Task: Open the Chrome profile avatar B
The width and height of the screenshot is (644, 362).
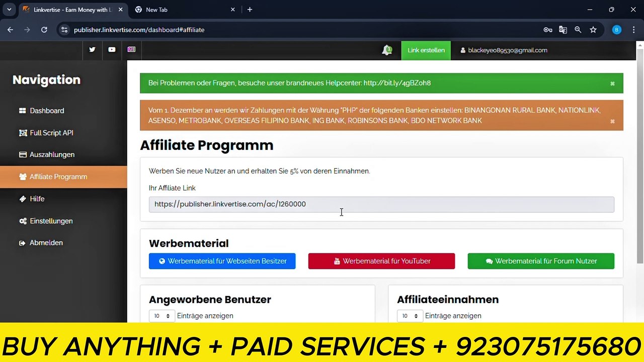Action: point(617,30)
